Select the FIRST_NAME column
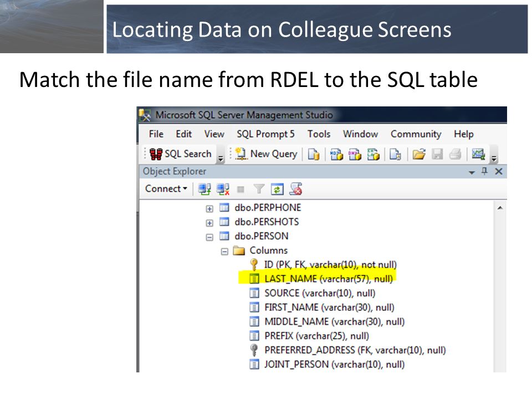The image size is (532, 399). [329, 308]
